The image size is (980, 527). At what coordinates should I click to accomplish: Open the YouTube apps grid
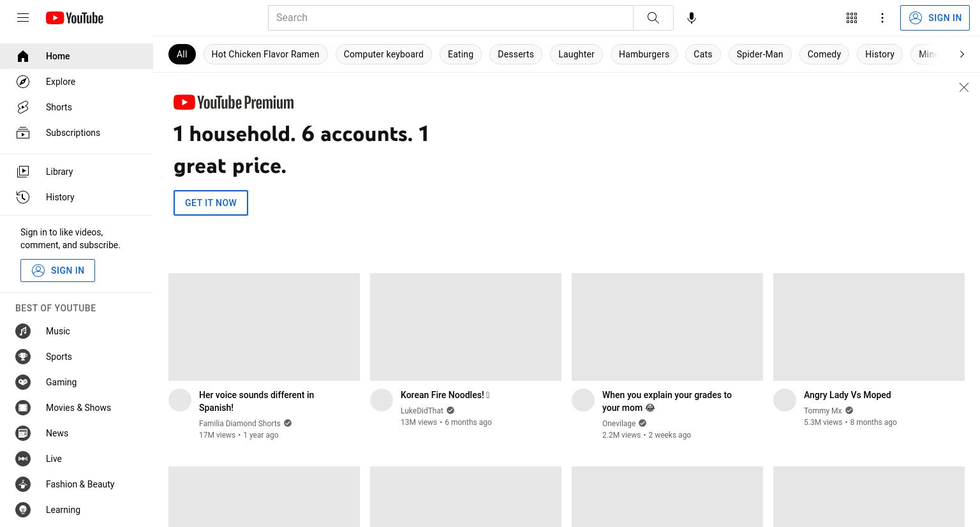pos(852,18)
